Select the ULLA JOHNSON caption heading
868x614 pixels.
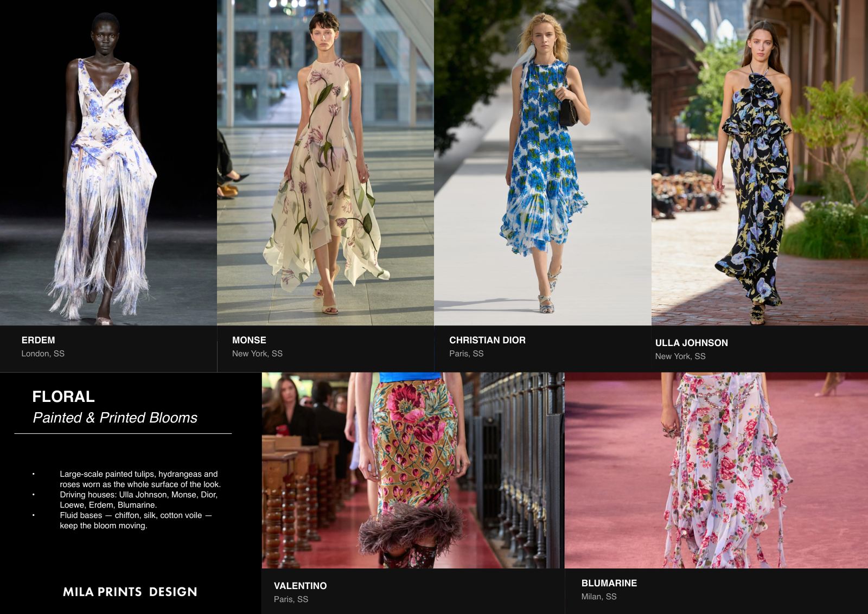click(691, 343)
